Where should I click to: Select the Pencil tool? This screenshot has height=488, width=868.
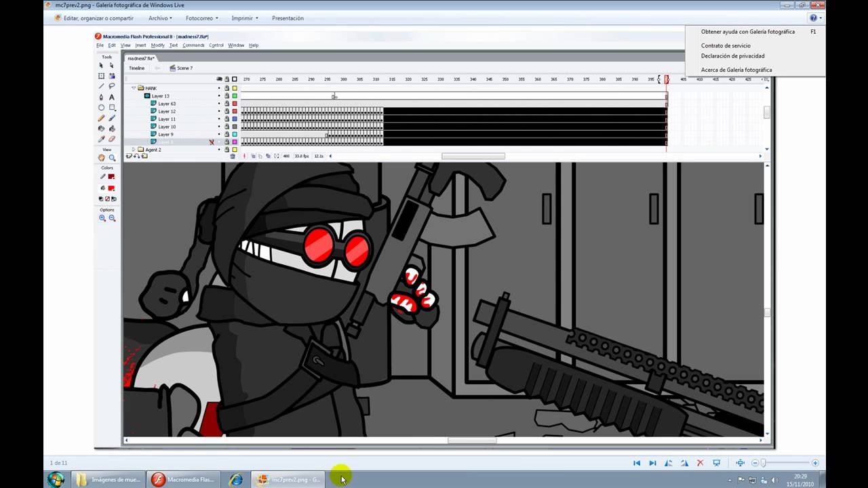[x=102, y=118]
